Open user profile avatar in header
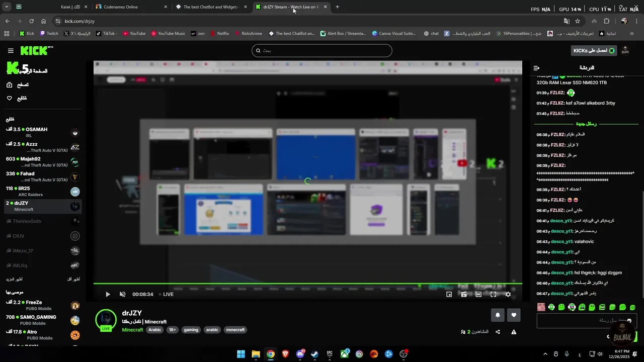644x362 pixels. tap(625, 50)
